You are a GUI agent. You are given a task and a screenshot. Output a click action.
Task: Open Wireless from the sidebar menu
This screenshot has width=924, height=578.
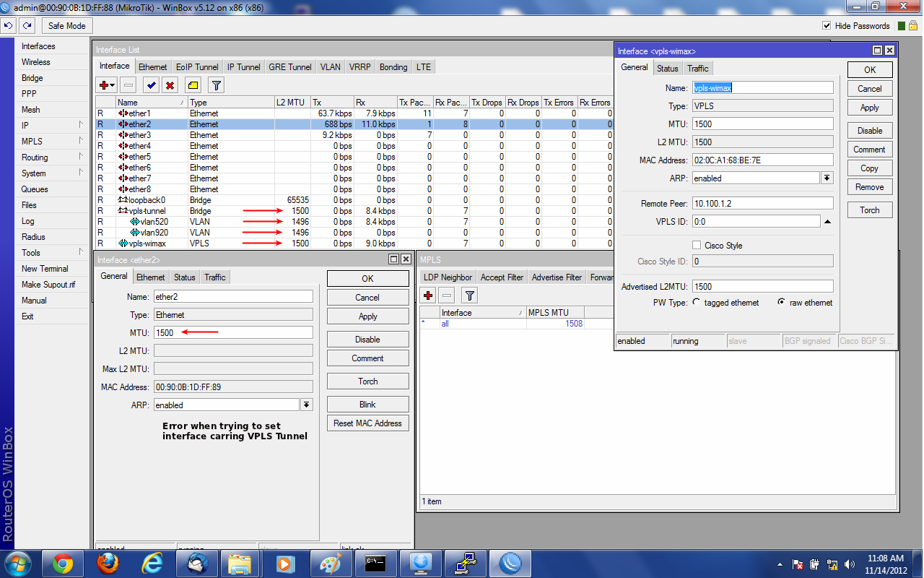[36, 62]
